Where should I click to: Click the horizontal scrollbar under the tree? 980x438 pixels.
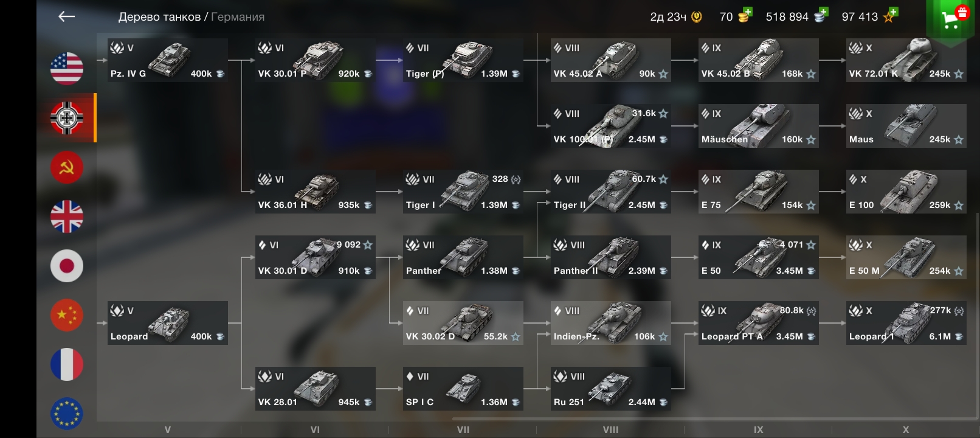click(714, 419)
